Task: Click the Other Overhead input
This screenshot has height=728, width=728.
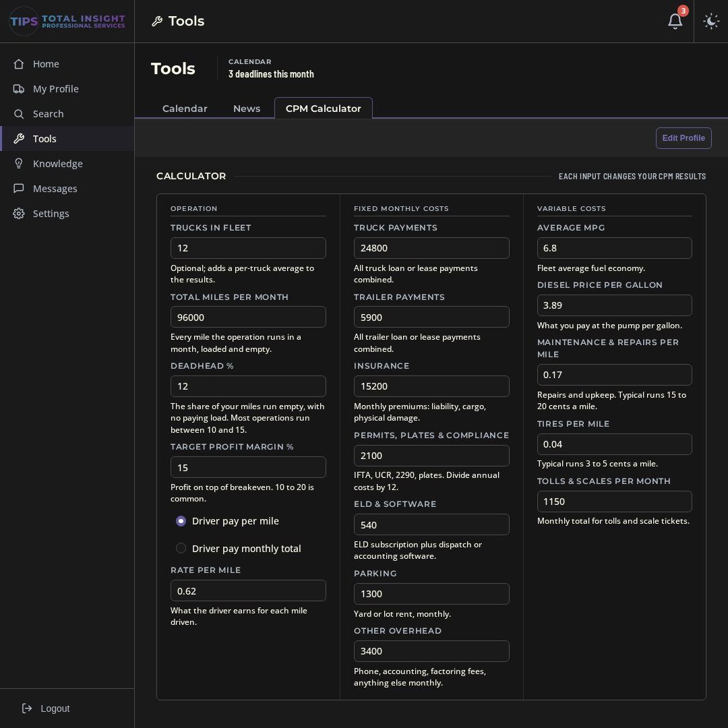Action: 431,651
